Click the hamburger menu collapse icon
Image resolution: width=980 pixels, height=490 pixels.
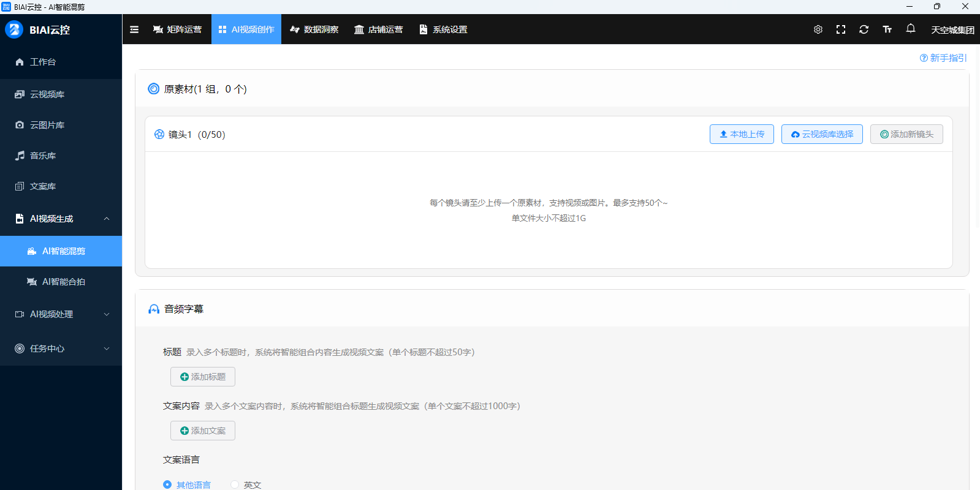[134, 29]
